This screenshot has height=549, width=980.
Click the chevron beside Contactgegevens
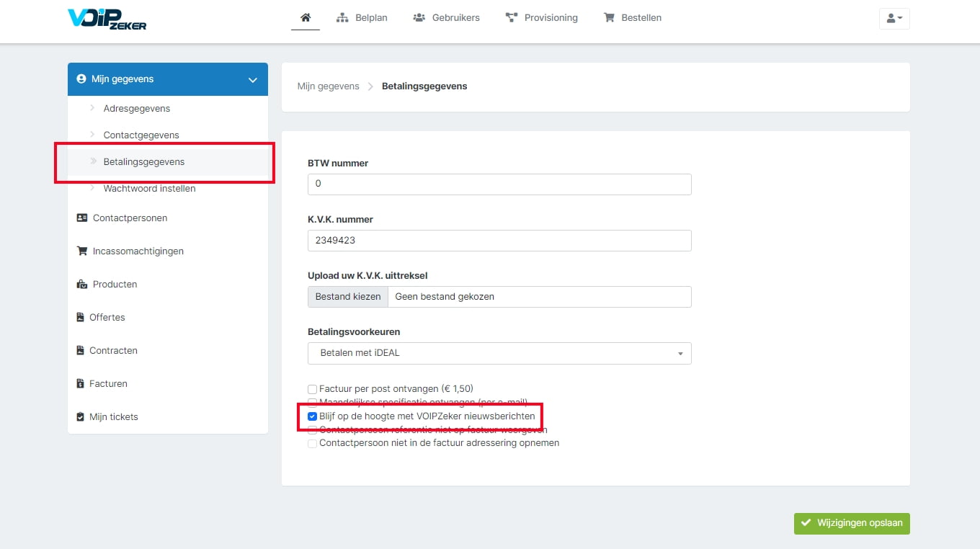[92, 135]
